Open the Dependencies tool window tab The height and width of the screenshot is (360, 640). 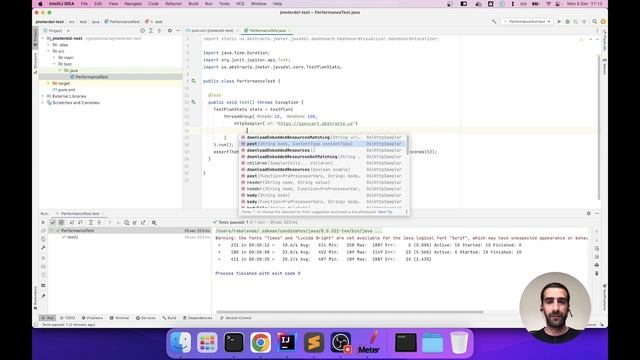point(198,318)
